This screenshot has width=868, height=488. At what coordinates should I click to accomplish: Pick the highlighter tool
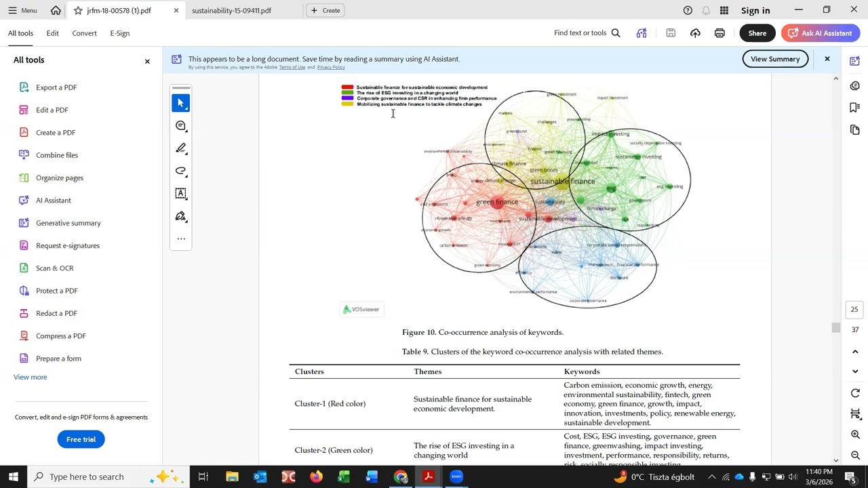tap(181, 148)
